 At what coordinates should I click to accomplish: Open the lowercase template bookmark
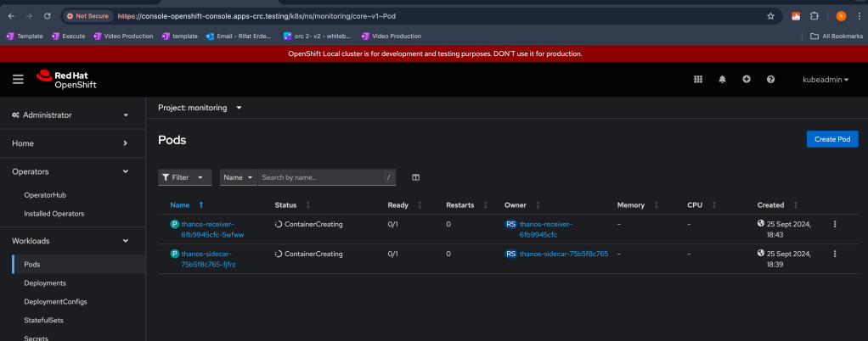[x=180, y=36]
